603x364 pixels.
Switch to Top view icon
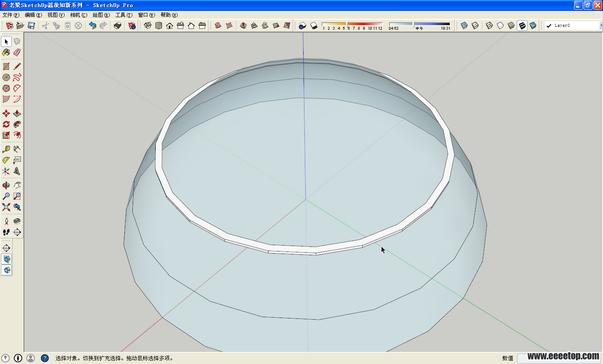(x=159, y=26)
